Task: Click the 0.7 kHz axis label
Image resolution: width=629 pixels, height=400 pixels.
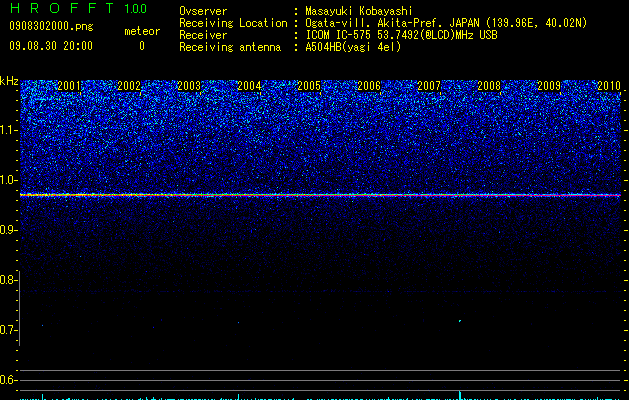Action: click(9, 330)
